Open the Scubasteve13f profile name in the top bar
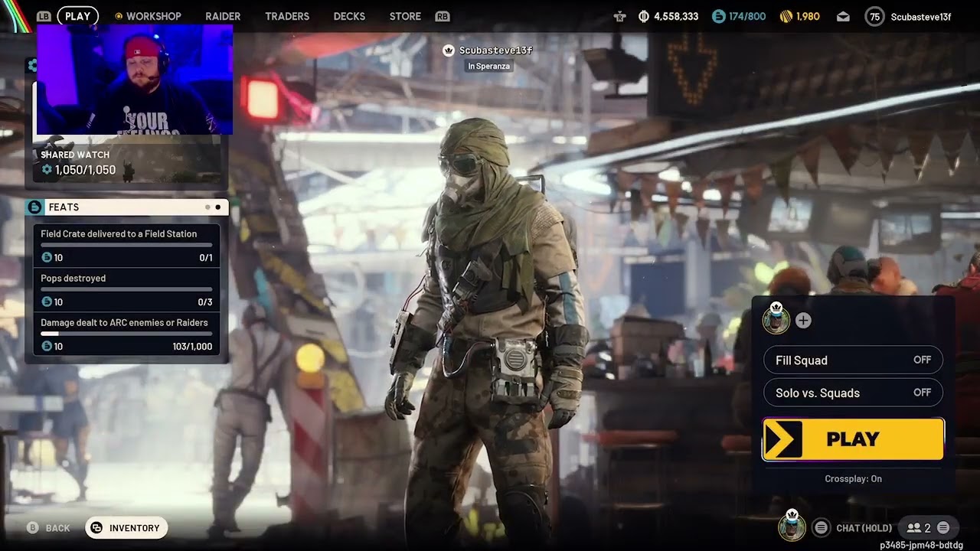Image resolution: width=980 pixels, height=551 pixels. click(921, 17)
